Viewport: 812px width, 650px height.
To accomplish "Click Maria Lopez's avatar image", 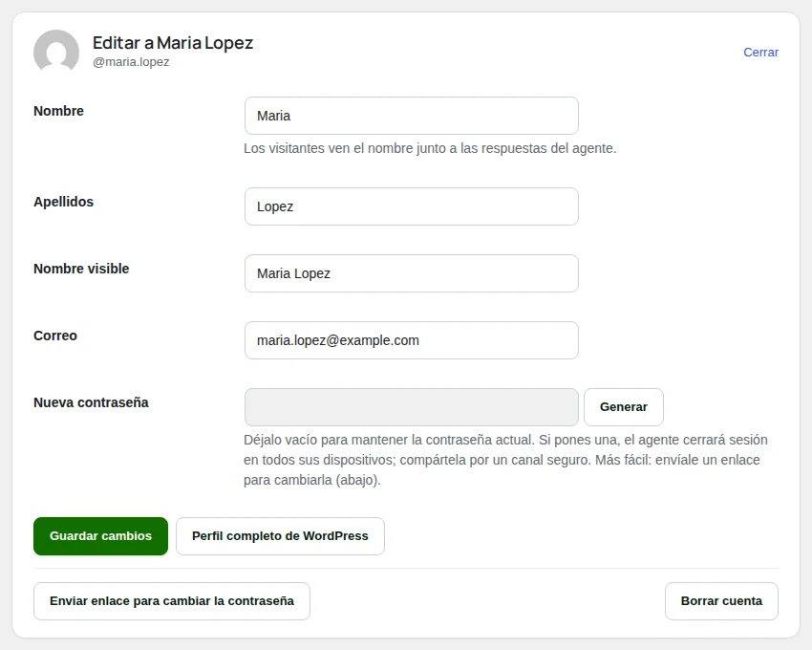I will pos(56,52).
